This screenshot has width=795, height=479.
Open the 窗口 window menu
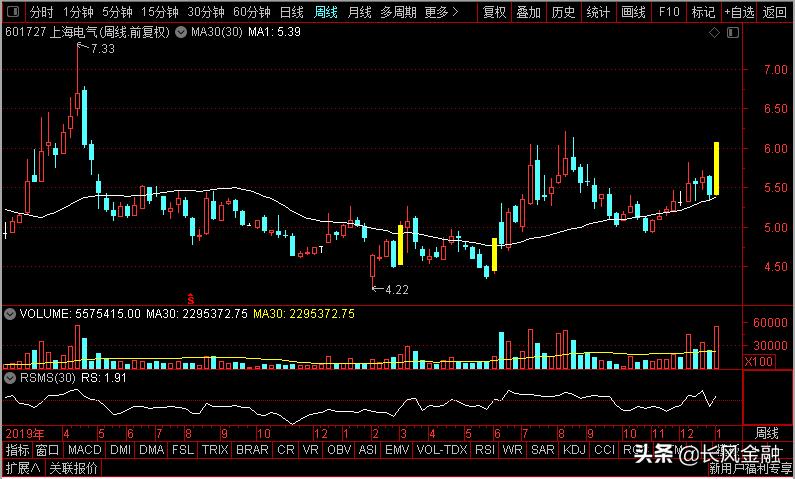[48, 449]
